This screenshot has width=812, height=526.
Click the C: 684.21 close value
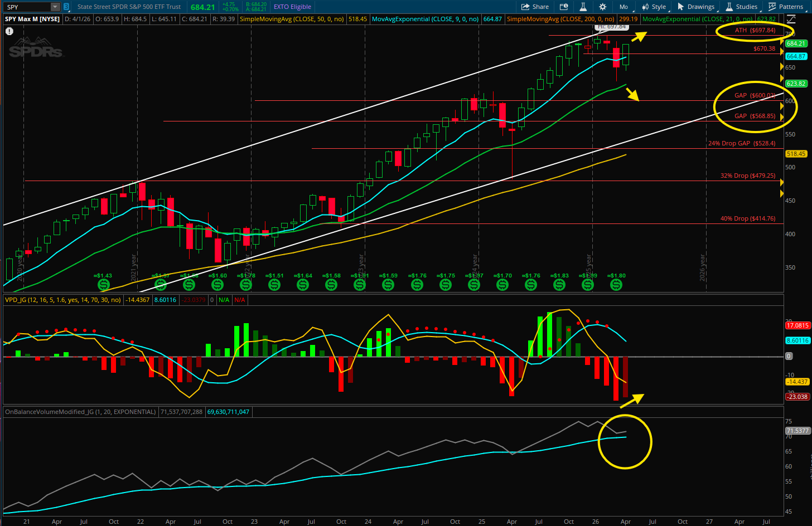(195, 19)
